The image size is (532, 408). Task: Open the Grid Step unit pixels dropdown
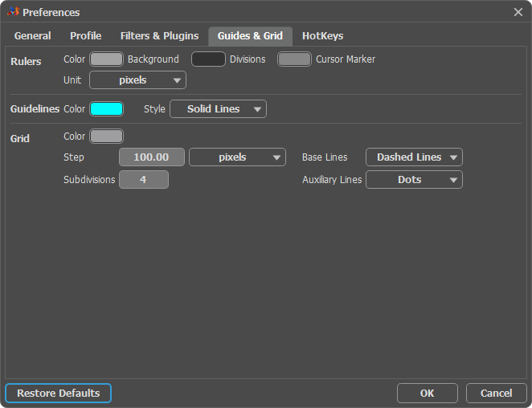[238, 157]
